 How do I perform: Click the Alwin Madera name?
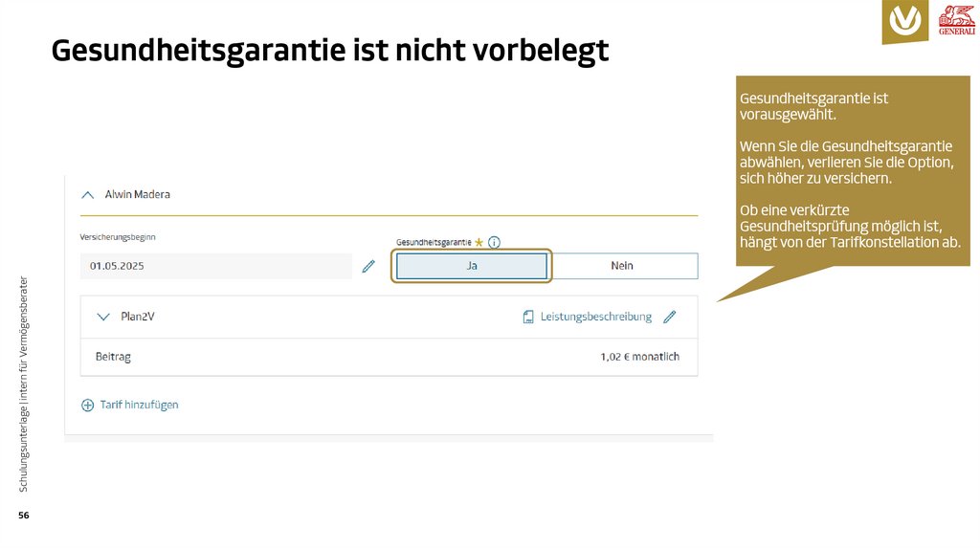(138, 194)
